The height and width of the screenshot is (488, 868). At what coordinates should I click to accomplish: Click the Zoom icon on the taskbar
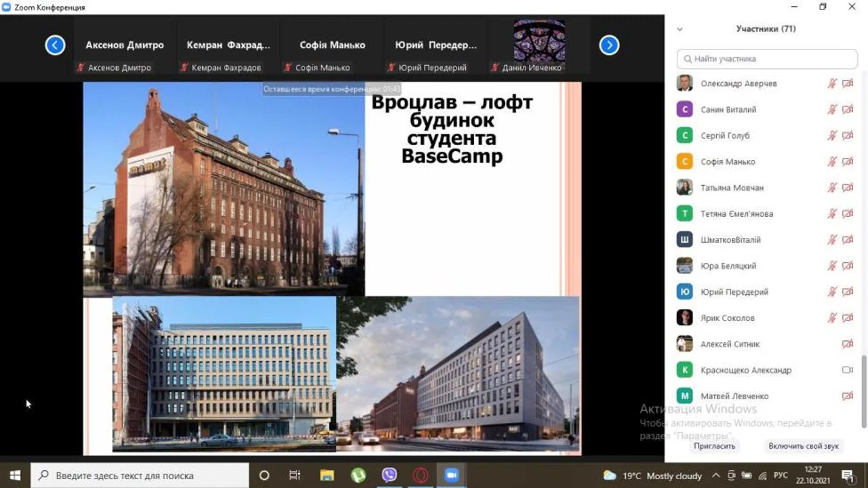452,475
